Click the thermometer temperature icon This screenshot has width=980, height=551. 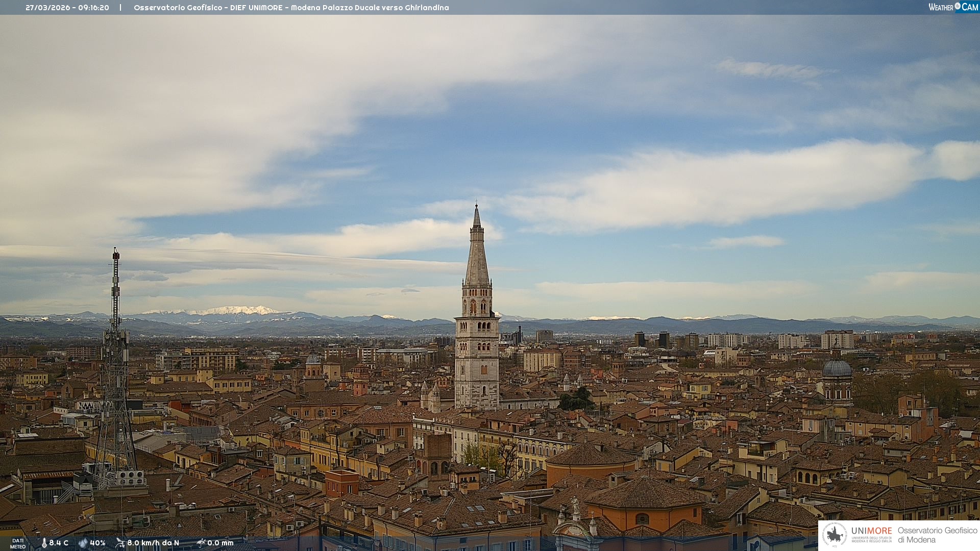[44, 543]
